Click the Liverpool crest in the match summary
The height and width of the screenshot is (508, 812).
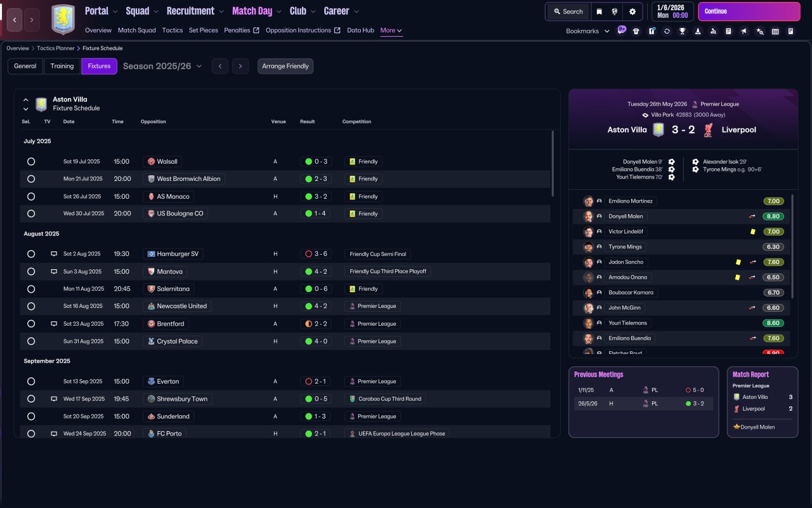(709, 130)
